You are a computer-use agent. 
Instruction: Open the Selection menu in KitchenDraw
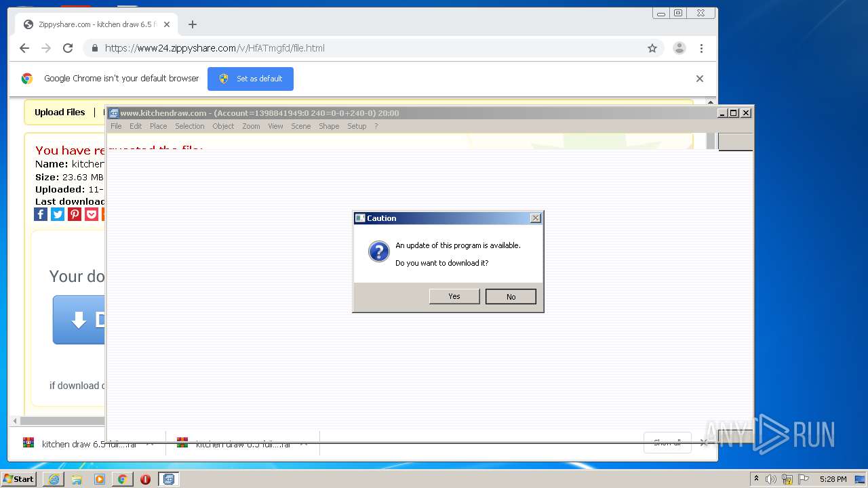189,126
